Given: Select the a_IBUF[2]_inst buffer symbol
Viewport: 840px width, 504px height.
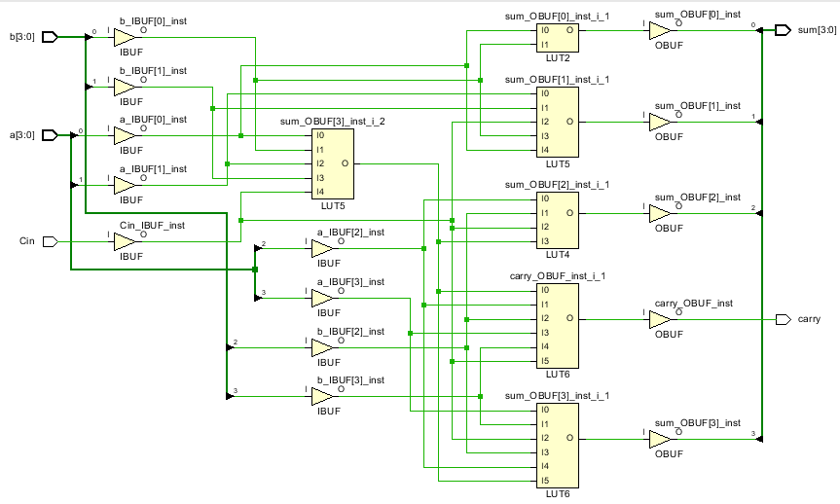Looking at the screenshot, I should pyautogui.click(x=322, y=248).
